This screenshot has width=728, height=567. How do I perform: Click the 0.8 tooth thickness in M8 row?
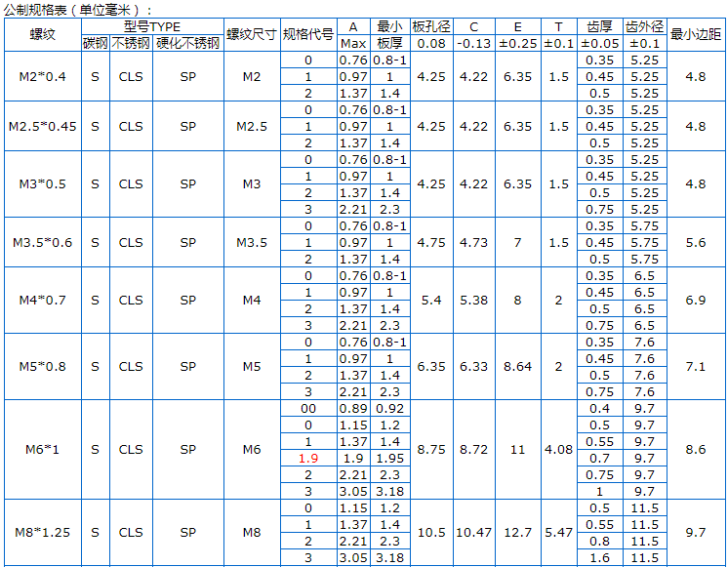click(599, 542)
